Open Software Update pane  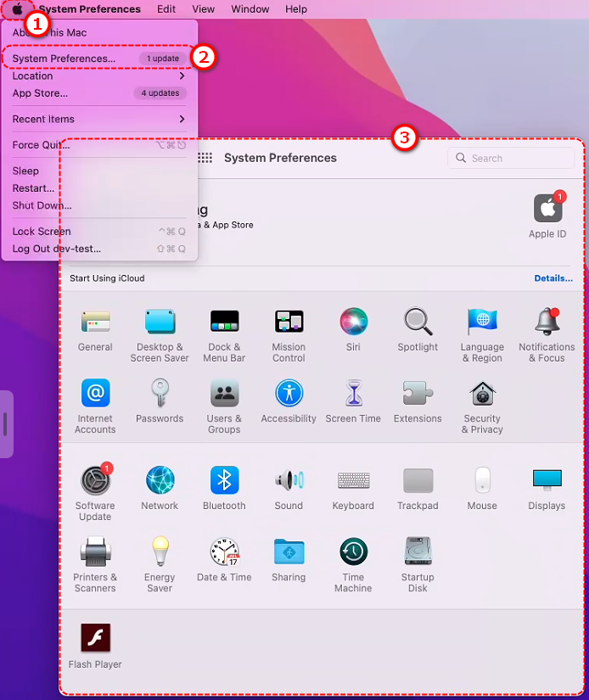point(95,491)
